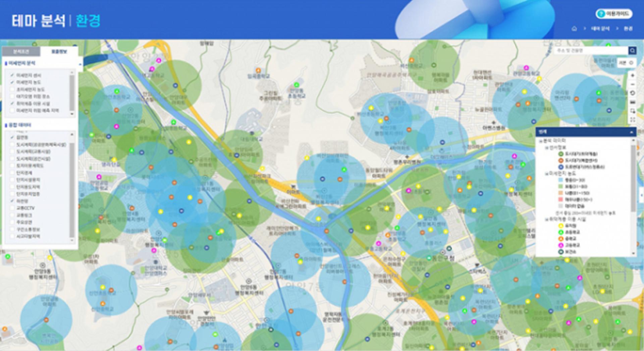Zoom out the map with minus
Viewport: 644px width, 351px height.
coord(633,84)
